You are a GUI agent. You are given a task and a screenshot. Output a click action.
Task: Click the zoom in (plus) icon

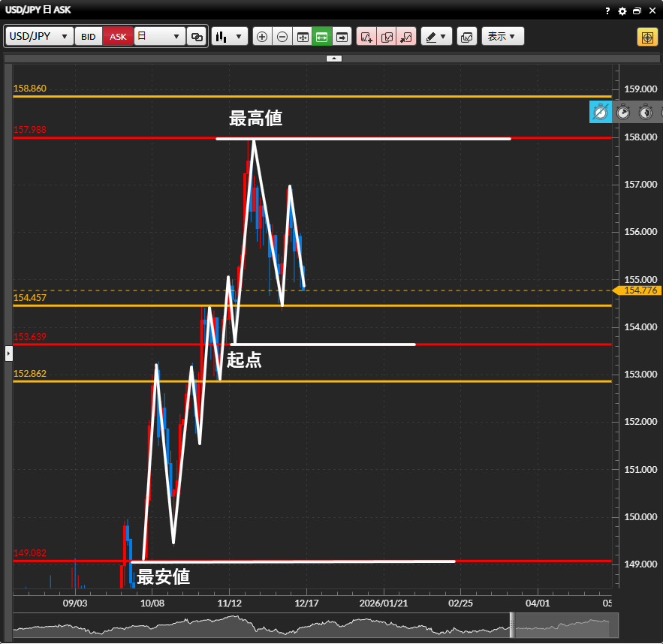(262, 36)
